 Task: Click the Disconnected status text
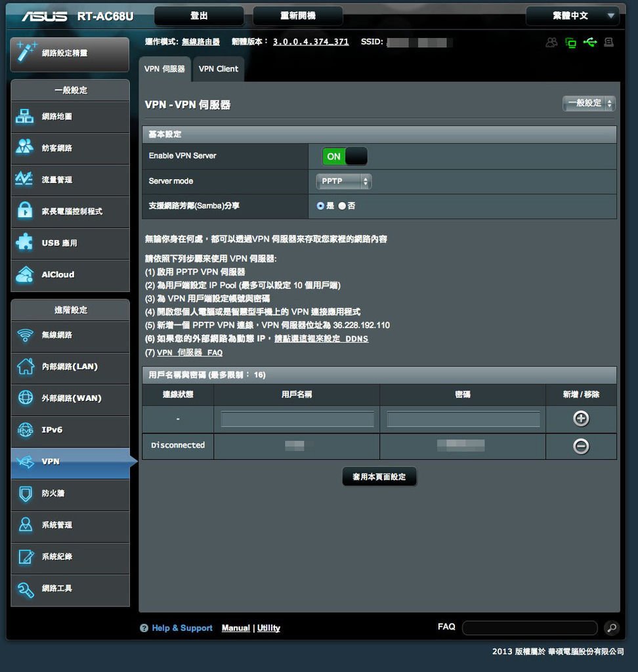point(178,446)
